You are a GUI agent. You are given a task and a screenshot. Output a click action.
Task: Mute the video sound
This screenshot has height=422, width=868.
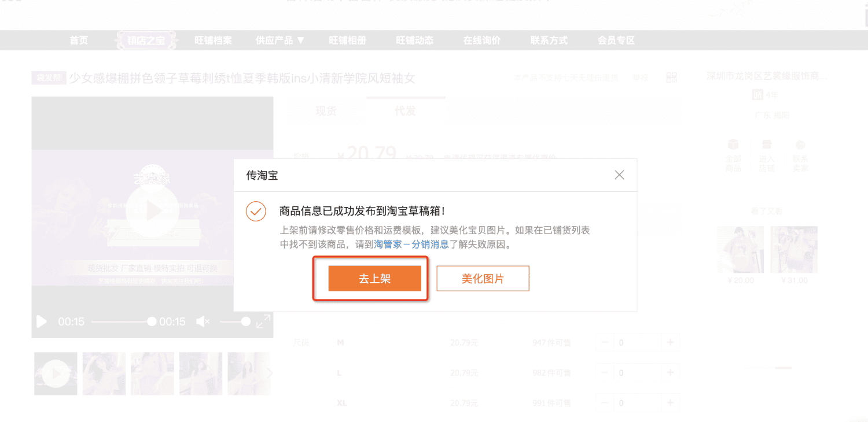coord(204,321)
